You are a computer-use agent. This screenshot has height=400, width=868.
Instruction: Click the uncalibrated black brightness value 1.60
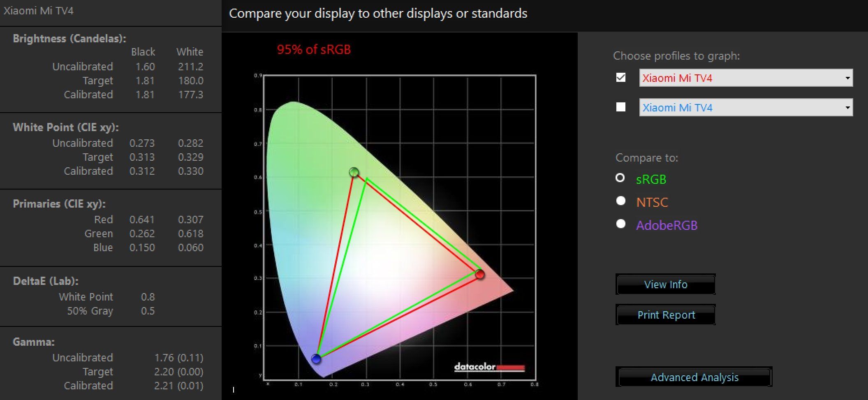(145, 67)
